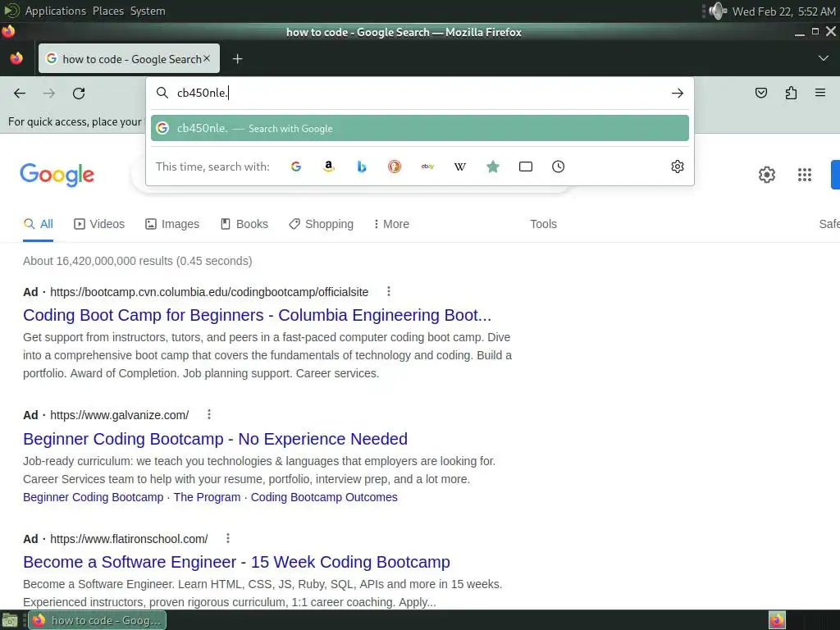This screenshot has height=630, width=840.
Task: Open options dots for the flatironschool.com ad
Action: (228, 538)
